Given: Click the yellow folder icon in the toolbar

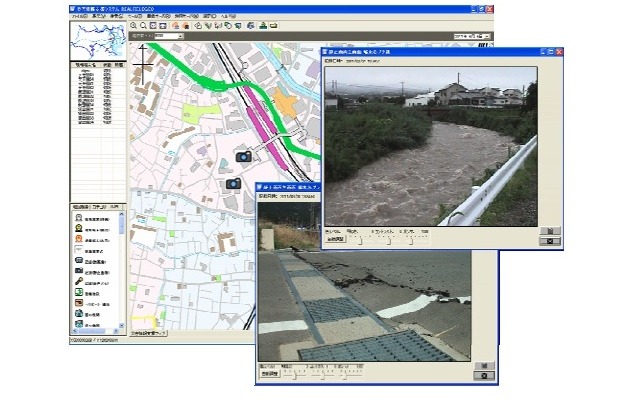Looking at the screenshot, I should coord(273,26).
